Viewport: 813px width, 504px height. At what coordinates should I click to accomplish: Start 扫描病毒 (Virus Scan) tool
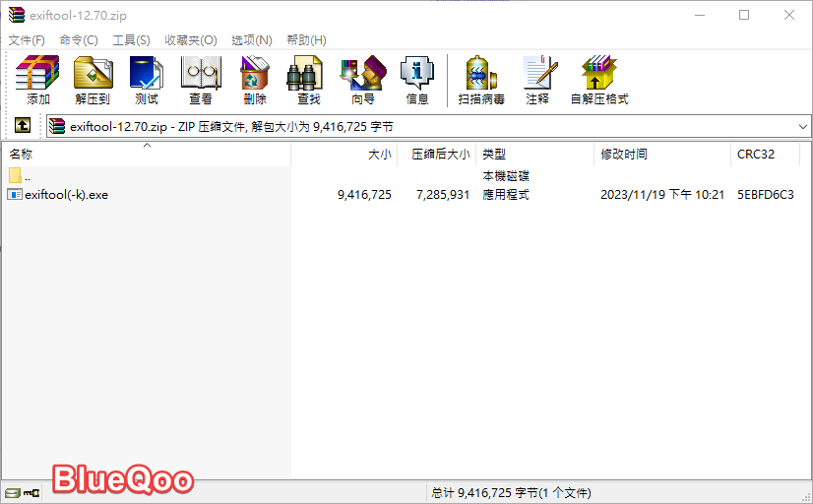pyautogui.click(x=481, y=80)
